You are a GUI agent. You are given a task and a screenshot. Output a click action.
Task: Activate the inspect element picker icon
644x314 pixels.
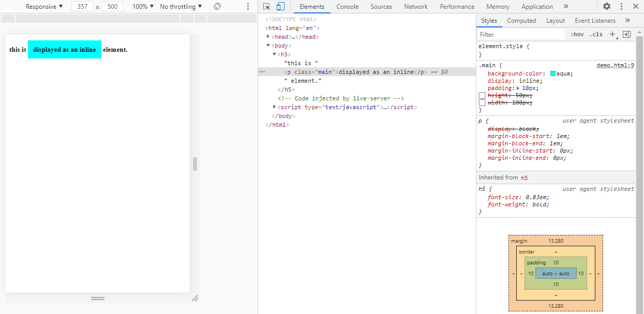click(266, 7)
